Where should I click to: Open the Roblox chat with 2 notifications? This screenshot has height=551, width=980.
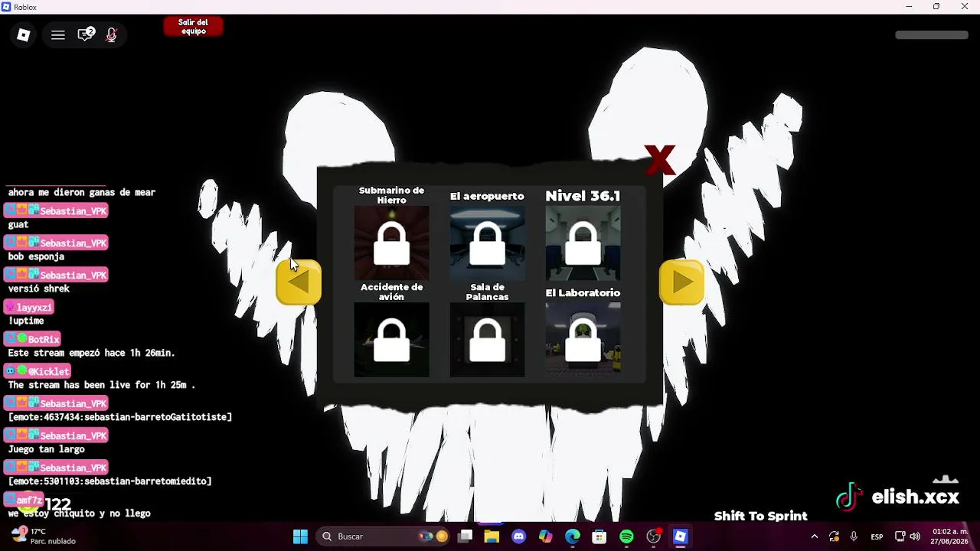pos(86,34)
